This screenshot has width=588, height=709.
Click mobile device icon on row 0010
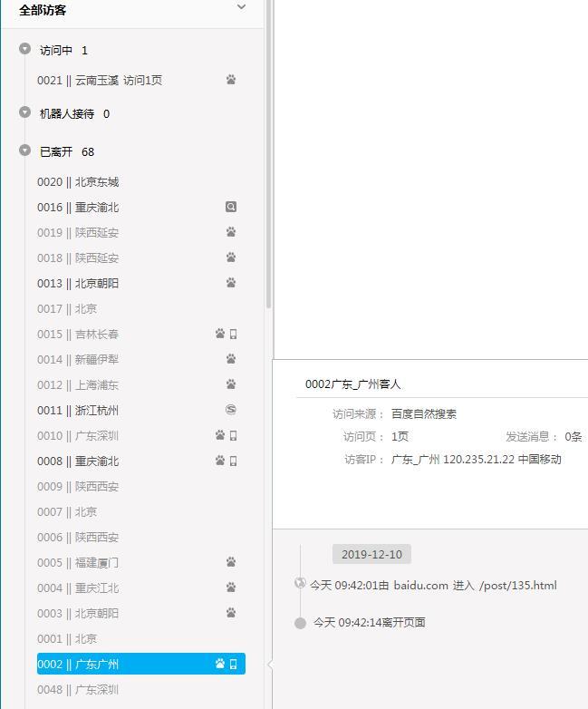(233, 435)
